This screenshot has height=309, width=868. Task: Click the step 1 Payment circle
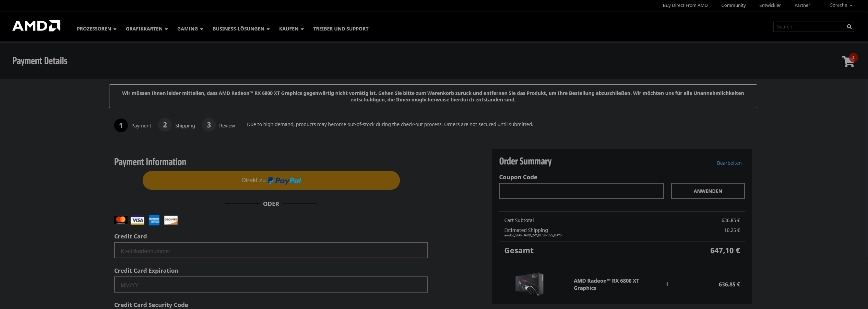(121, 125)
